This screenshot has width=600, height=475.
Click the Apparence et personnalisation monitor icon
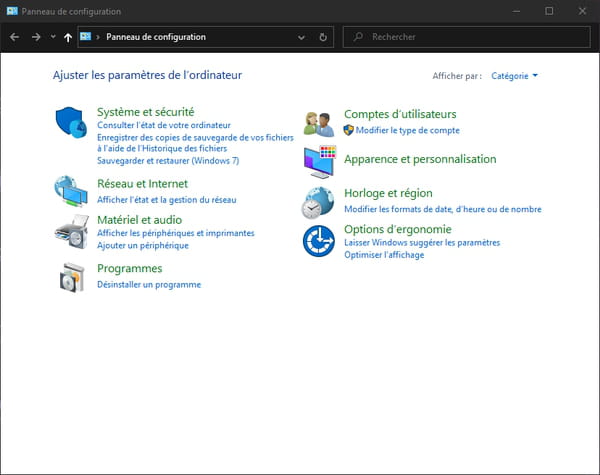tap(320, 162)
